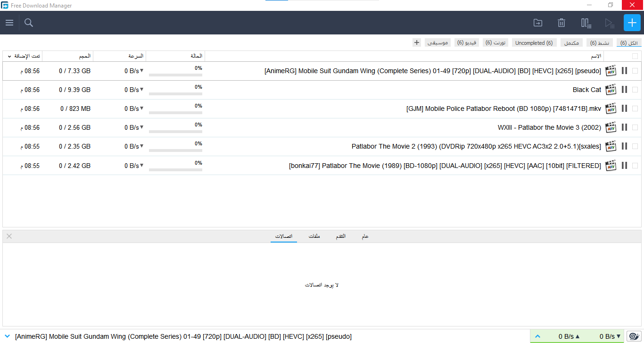This screenshot has height=343, width=644.
Task: Select the مكتمل filter tab
Action: click(x=571, y=43)
